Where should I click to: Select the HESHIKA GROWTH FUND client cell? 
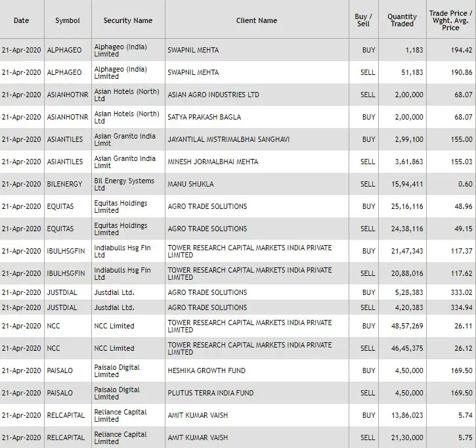pyautogui.click(x=206, y=370)
